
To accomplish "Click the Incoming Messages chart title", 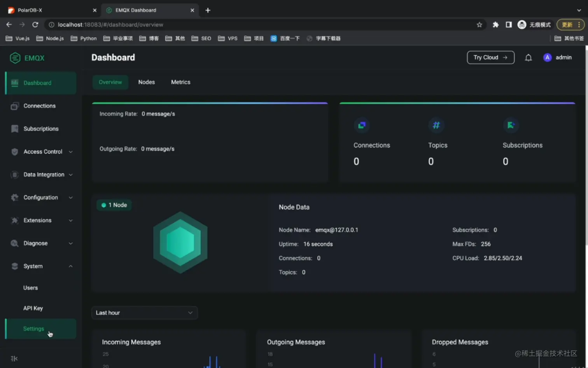I will [x=131, y=342].
